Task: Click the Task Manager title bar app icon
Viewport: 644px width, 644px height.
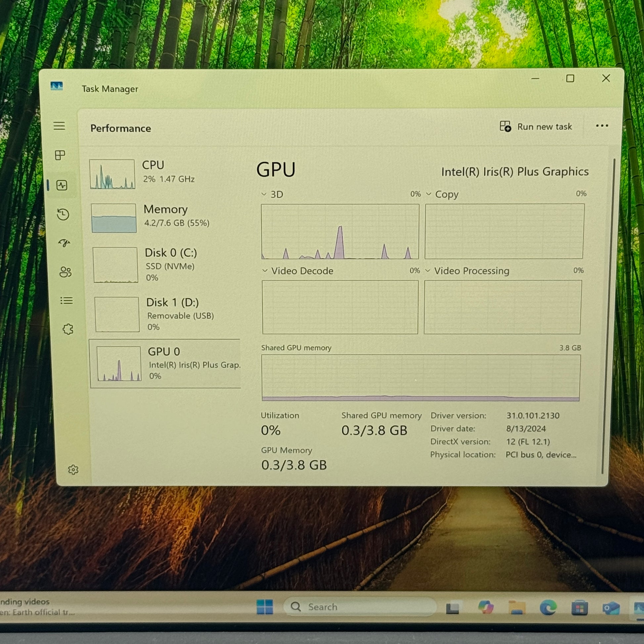Action: click(57, 86)
